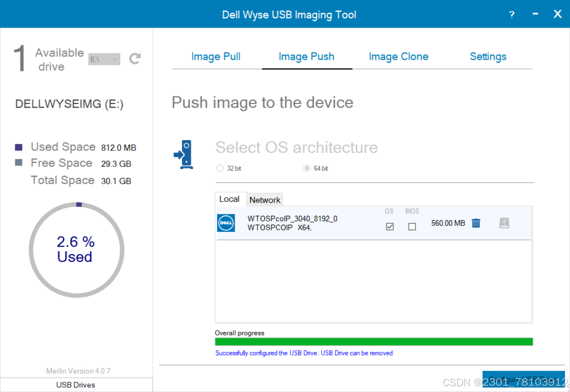Click the 560.00 MB image size
570x392 pixels.
pos(448,223)
